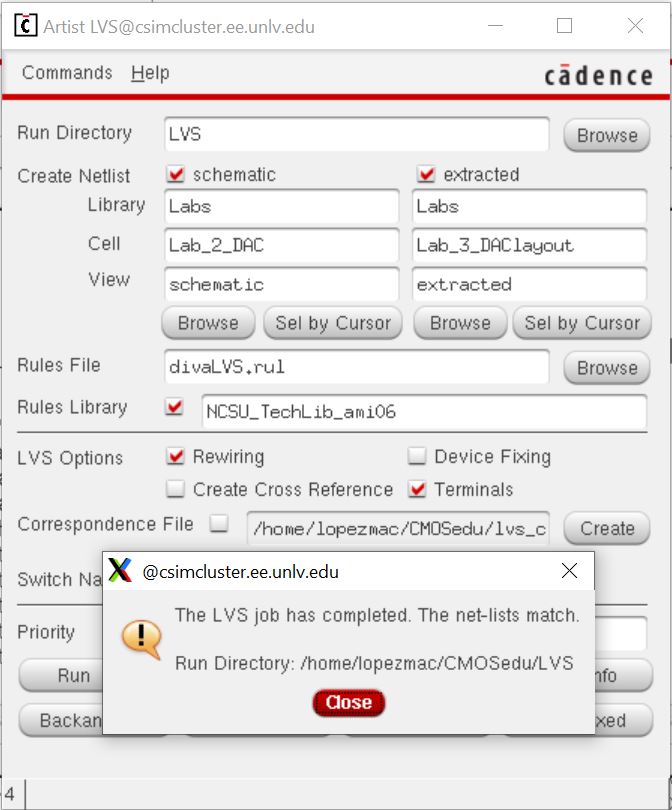
Task: Click the extracted View field
Action: [529, 284]
